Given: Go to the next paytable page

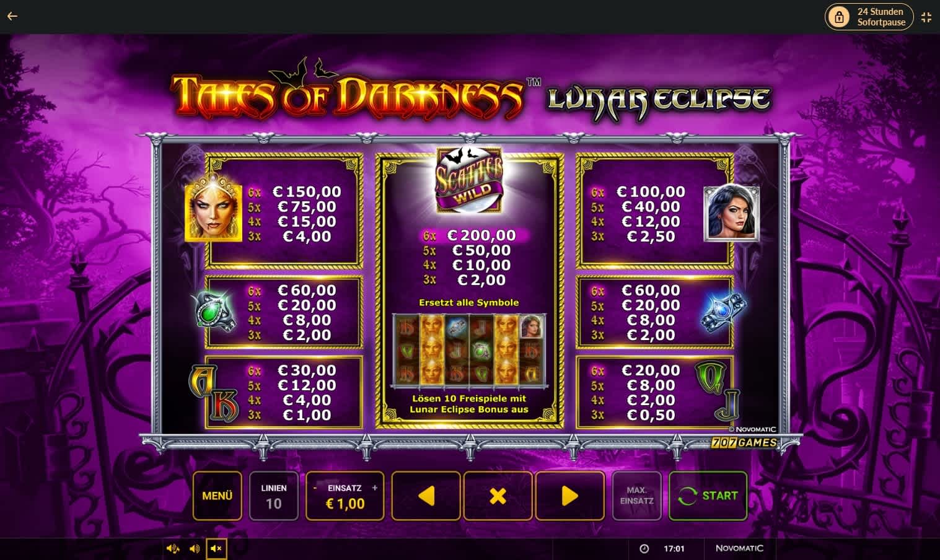Looking at the screenshot, I should pos(570,496).
